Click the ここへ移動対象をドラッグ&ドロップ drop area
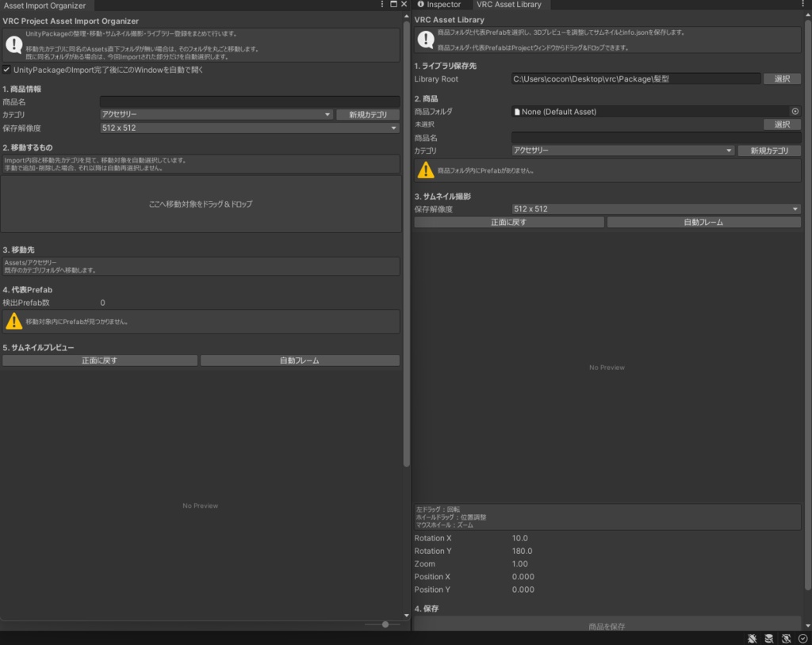Viewport: 812px width, 645px height. pyautogui.click(x=201, y=204)
